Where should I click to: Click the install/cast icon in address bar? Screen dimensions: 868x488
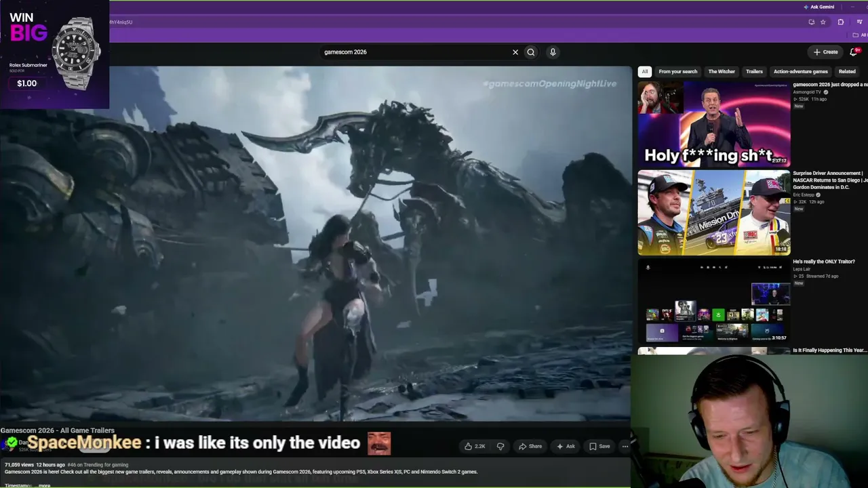tap(811, 22)
